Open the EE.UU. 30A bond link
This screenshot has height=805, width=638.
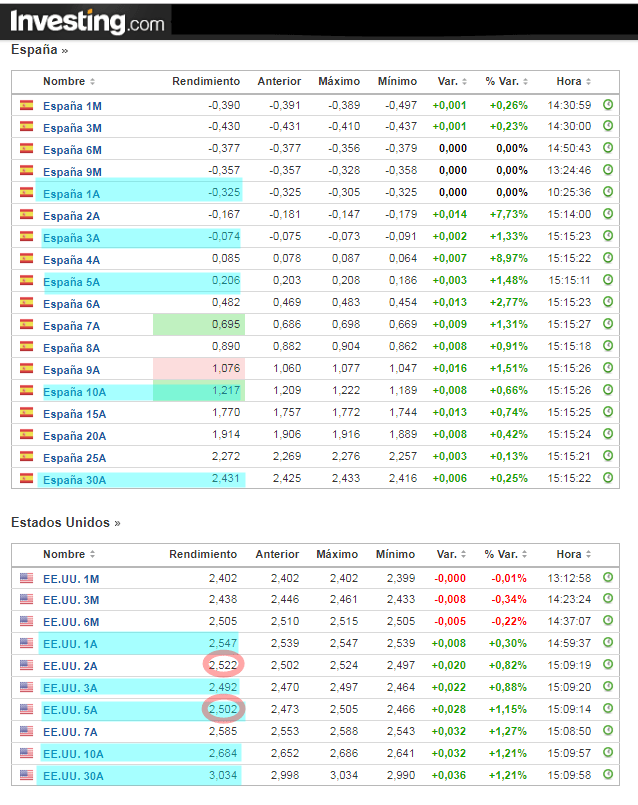72,775
